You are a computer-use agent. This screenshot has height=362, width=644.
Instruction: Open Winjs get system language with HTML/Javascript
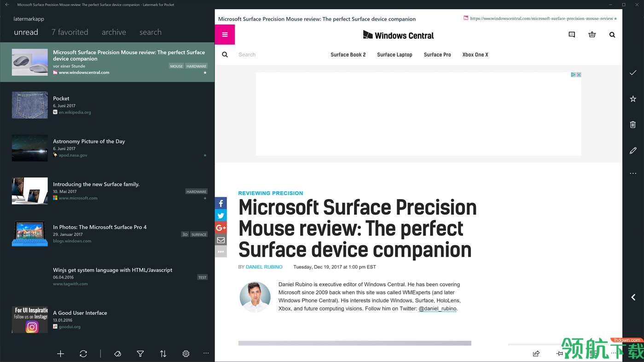(107, 276)
